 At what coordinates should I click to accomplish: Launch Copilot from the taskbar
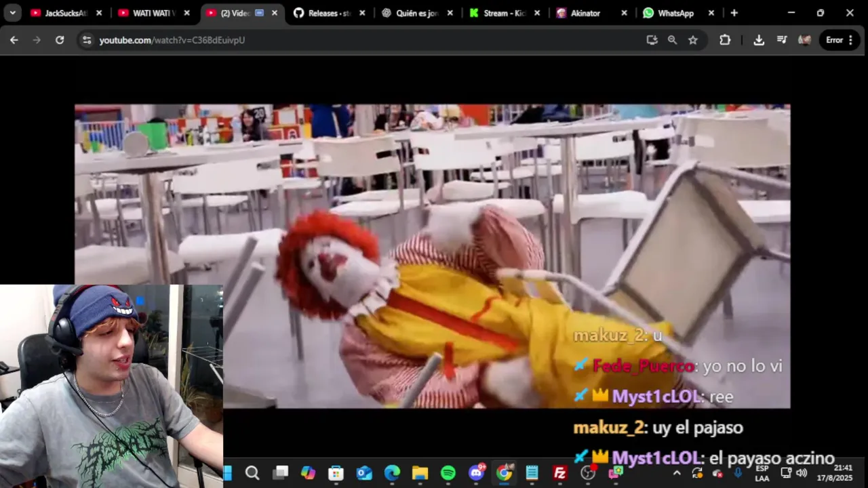[x=309, y=473]
